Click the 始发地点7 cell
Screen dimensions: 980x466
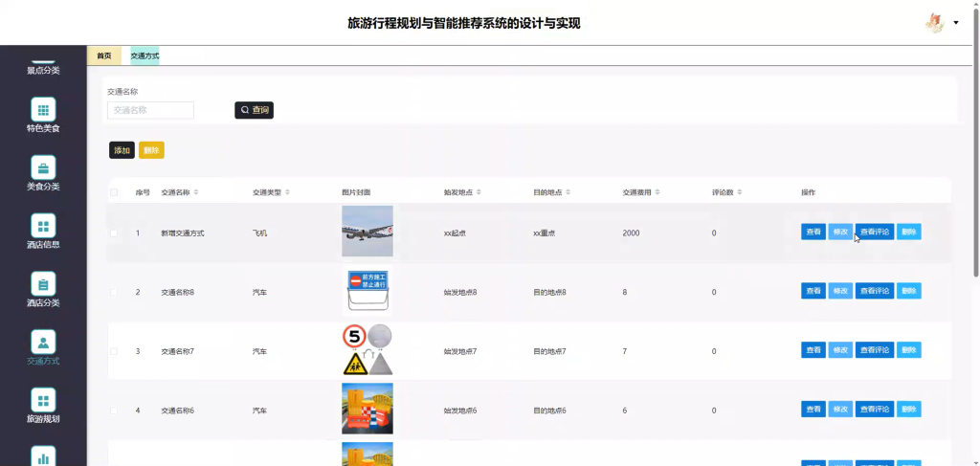click(460, 351)
